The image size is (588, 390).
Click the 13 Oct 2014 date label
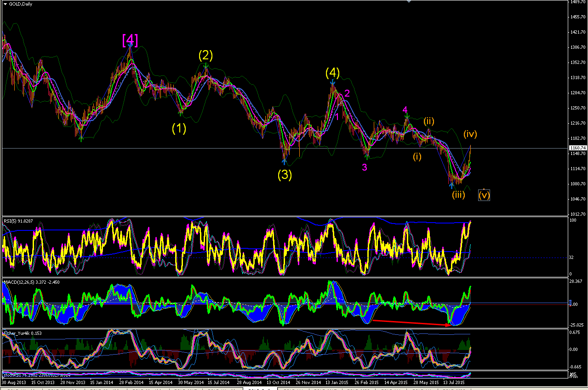278,382
